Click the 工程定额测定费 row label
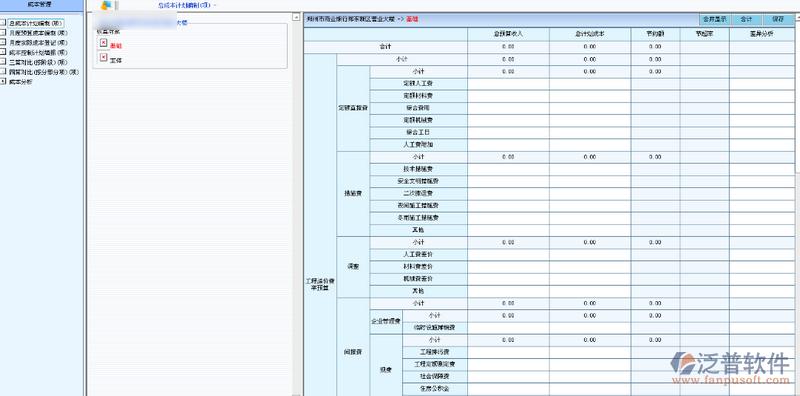Image resolution: width=800 pixels, height=396 pixels. pyautogui.click(x=435, y=364)
